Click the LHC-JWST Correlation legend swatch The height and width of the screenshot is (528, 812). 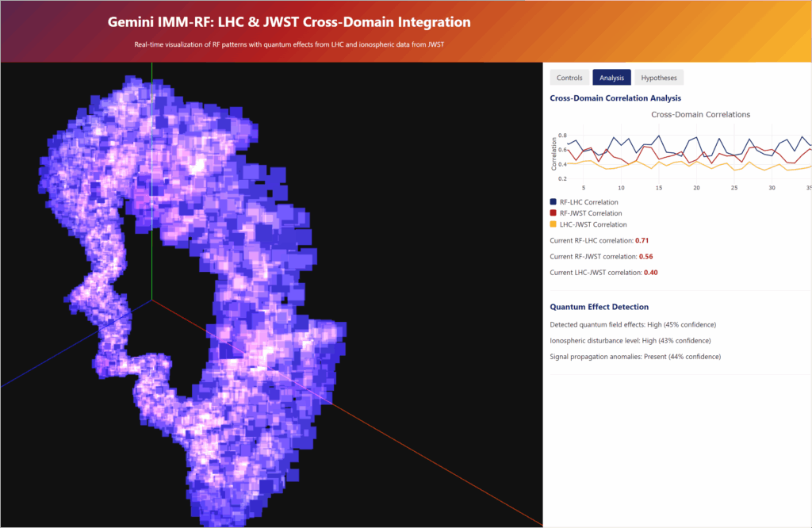[553, 224]
